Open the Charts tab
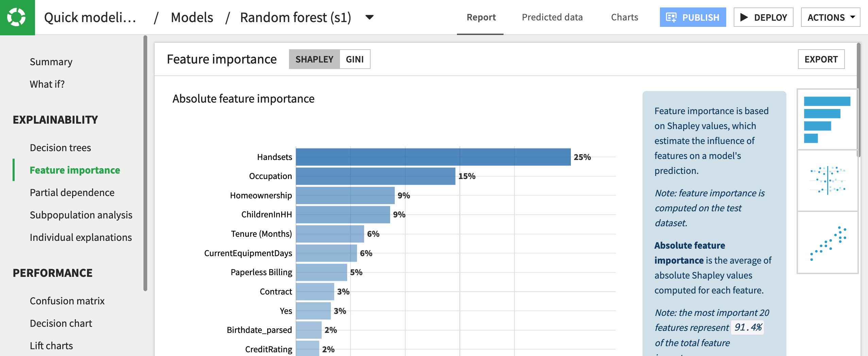This screenshot has width=868, height=356. [x=624, y=17]
